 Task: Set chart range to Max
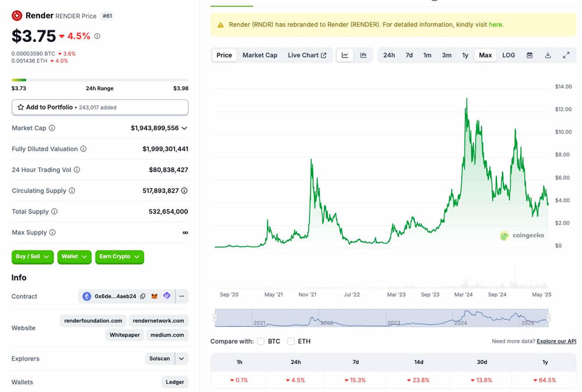[485, 55]
